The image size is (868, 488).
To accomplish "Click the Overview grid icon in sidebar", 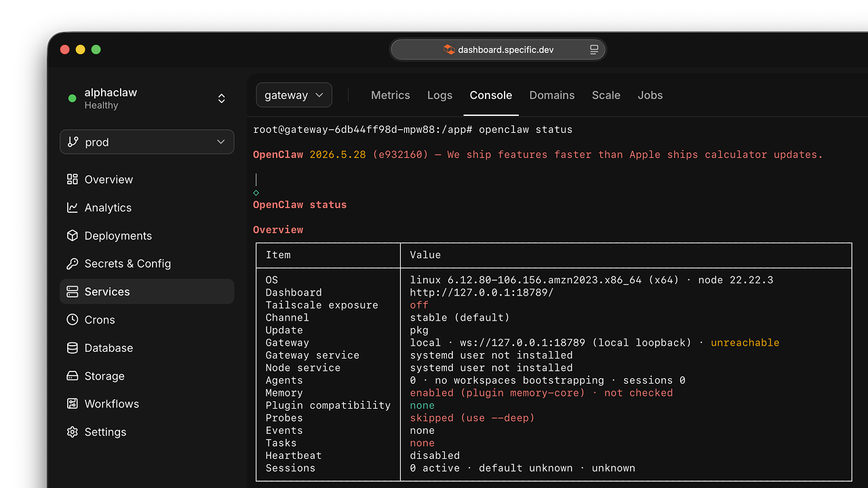I will (72, 180).
